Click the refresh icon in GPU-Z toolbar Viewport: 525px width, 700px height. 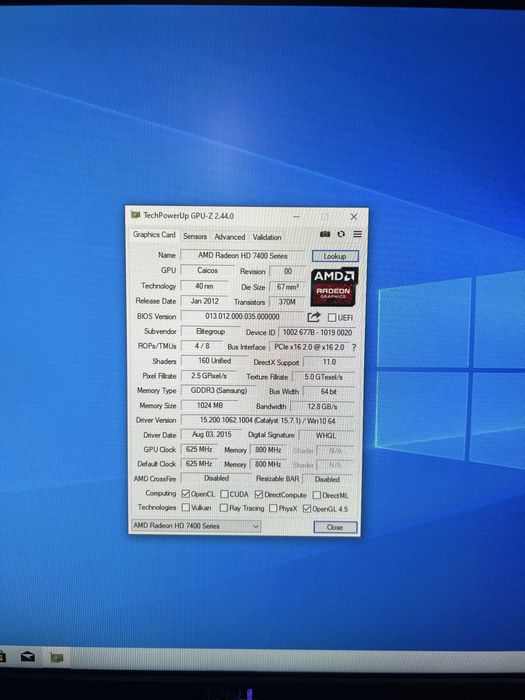point(341,234)
